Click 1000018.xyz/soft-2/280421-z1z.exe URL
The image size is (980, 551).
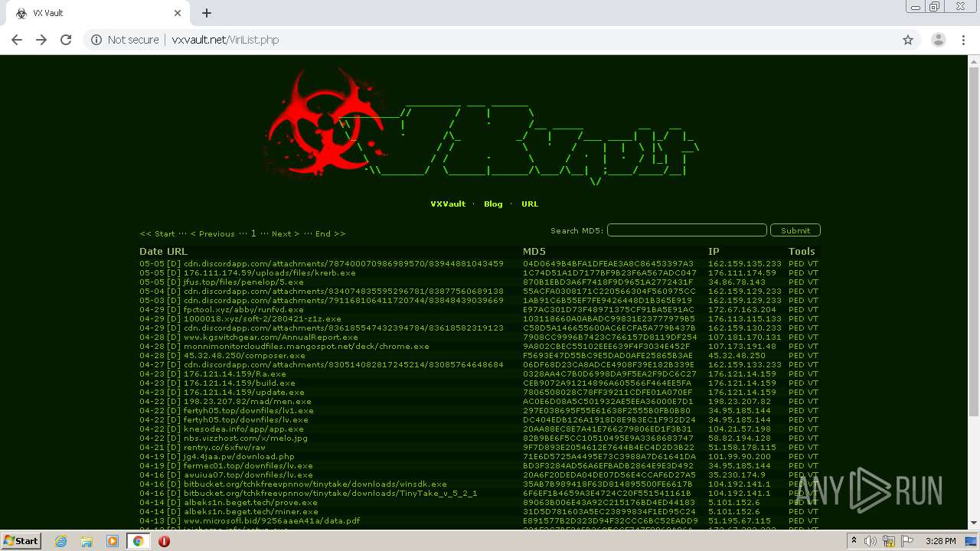click(262, 319)
